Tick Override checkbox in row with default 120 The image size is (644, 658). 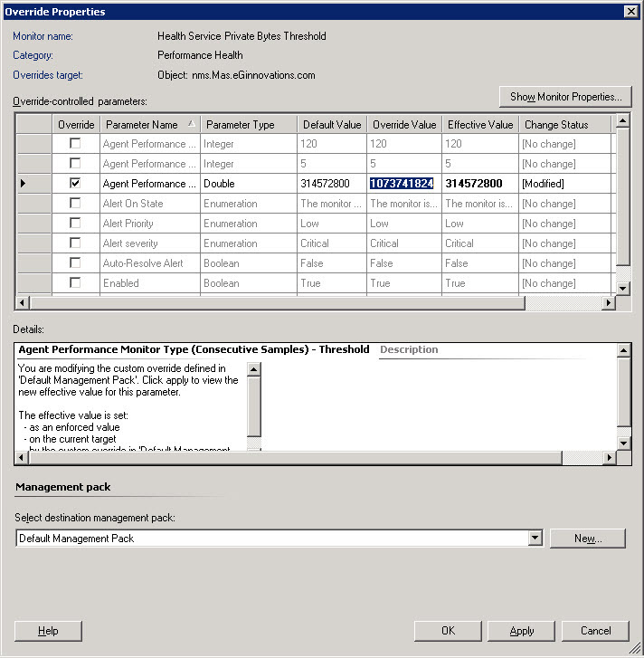point(75,144)
